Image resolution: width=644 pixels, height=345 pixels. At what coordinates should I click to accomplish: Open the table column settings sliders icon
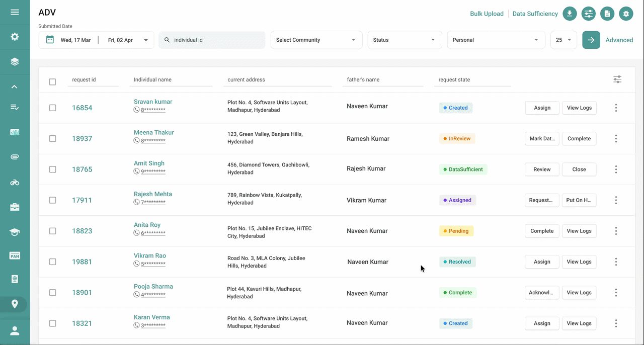click(617, 79)
